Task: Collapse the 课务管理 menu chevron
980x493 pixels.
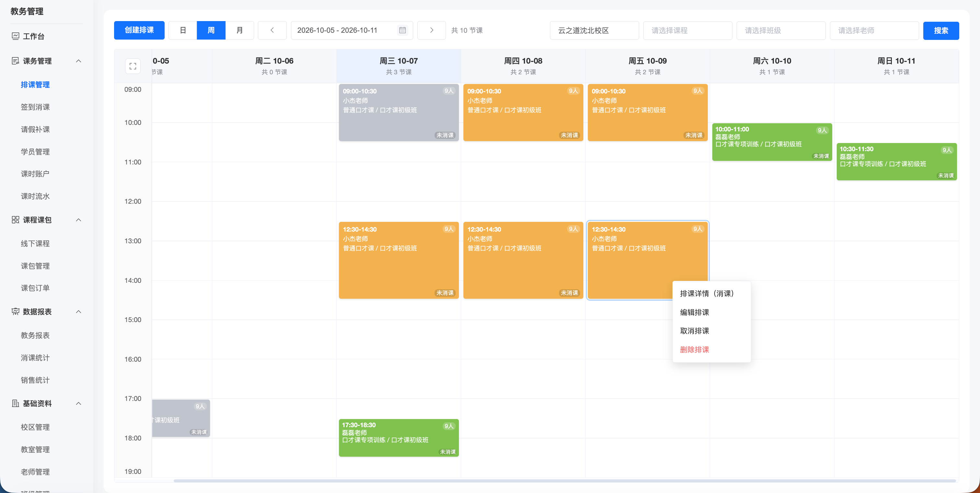Action: (79, 61)
